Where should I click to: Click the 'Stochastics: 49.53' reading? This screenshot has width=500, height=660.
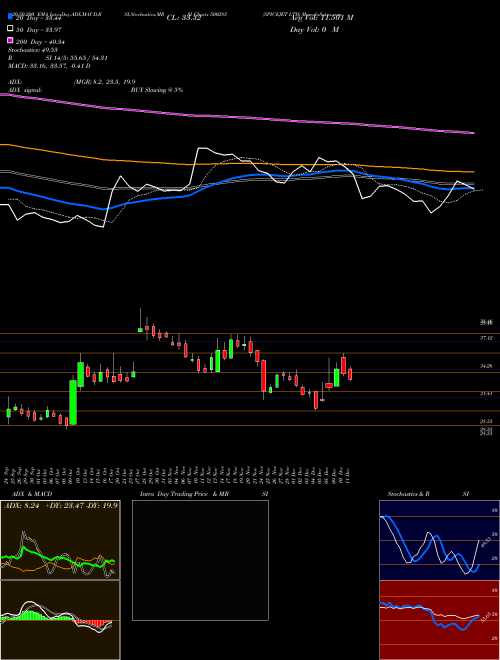[x=31, y=50]
